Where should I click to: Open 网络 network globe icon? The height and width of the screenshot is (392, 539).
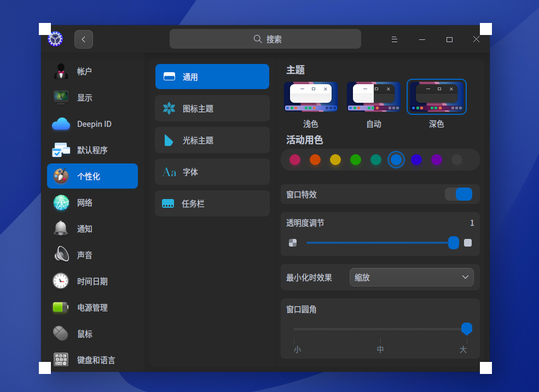point(61,202)
